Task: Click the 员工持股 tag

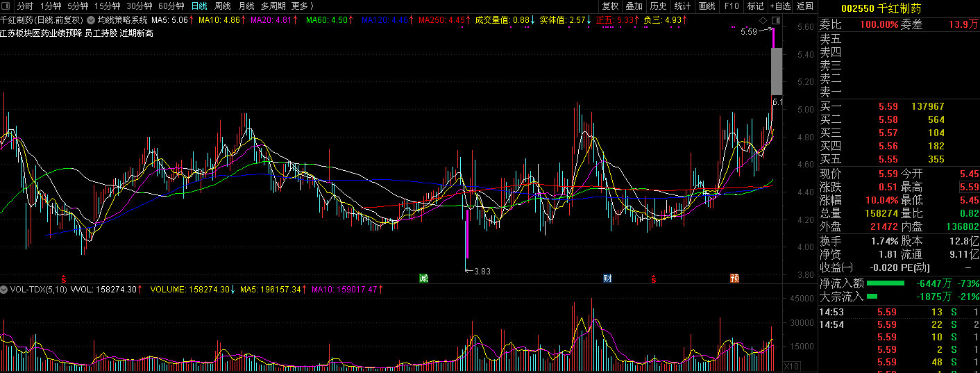Action: pyautogui.click(x=101, y=33)
